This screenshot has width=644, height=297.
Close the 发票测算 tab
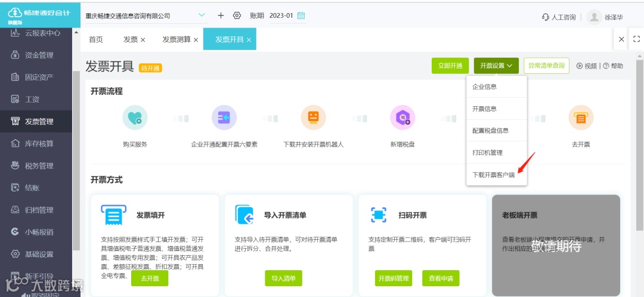pyautogui.click(x=196, y=40)
